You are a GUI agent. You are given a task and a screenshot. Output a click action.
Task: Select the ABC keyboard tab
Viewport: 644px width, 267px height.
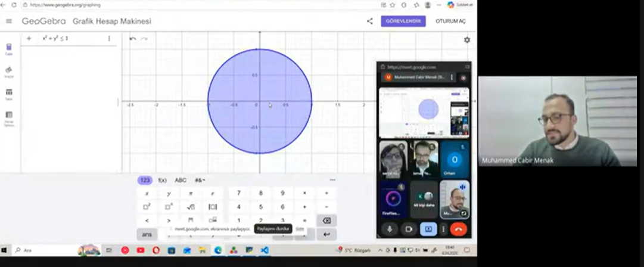[181, 181]
